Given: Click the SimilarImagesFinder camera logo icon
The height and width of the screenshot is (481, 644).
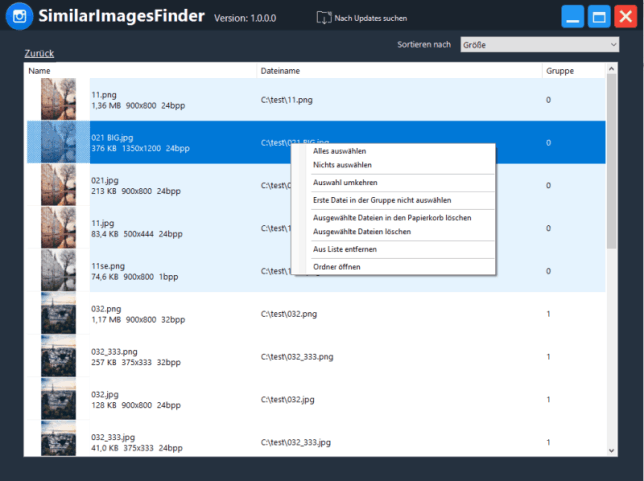Looking at the screenshot, I should pyautogui.click(x=20, y=17).
